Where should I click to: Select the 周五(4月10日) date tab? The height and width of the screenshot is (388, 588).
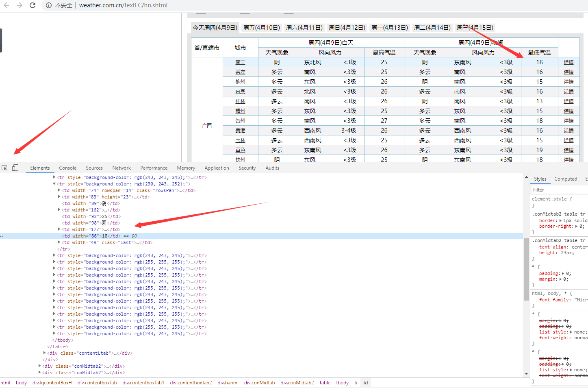click(x=262, y=28)
